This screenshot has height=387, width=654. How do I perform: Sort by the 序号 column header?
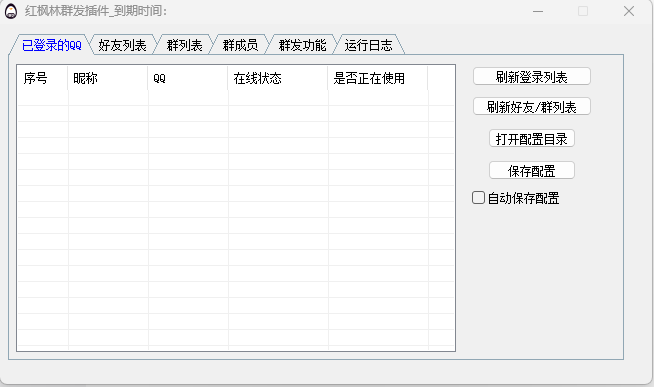(43, 78)
